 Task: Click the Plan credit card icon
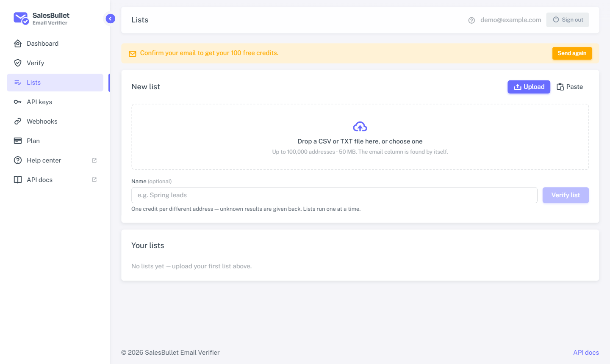point(18,141)
